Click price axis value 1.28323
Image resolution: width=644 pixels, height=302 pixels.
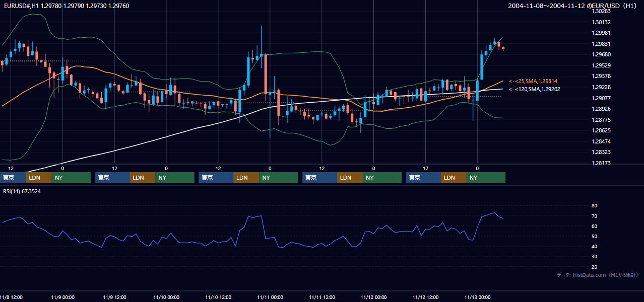601,152
